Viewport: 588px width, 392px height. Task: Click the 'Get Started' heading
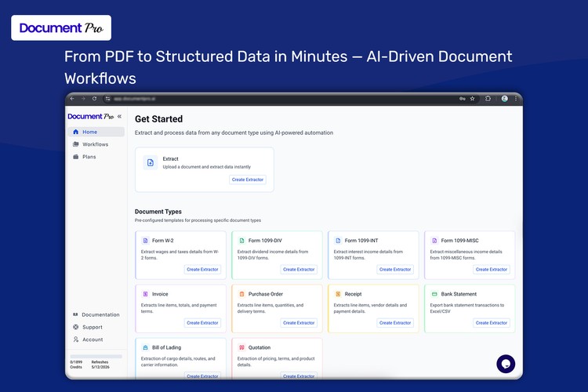(158, 119)
